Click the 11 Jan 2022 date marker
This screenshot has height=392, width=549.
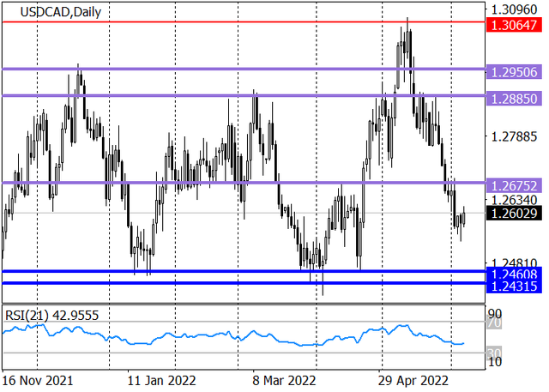pos(161,381)
